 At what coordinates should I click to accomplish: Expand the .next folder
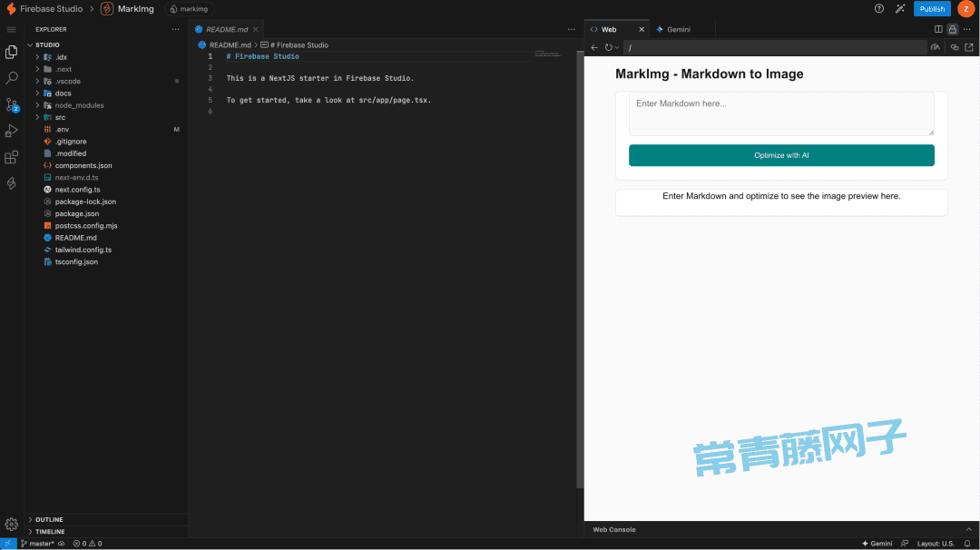[x=37, y=69]
